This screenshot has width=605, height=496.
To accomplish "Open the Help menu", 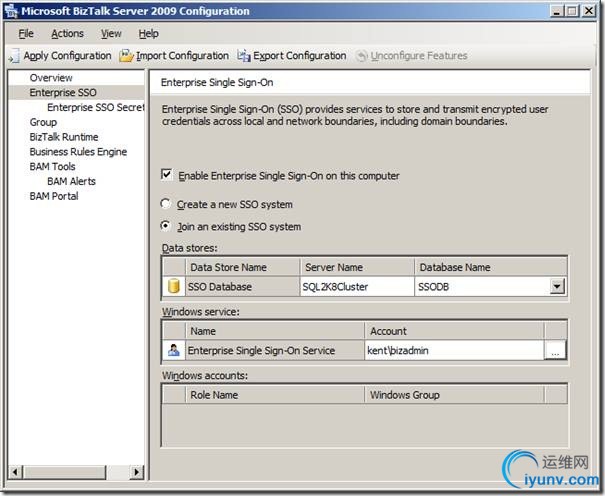I will [x=149, y=34].
